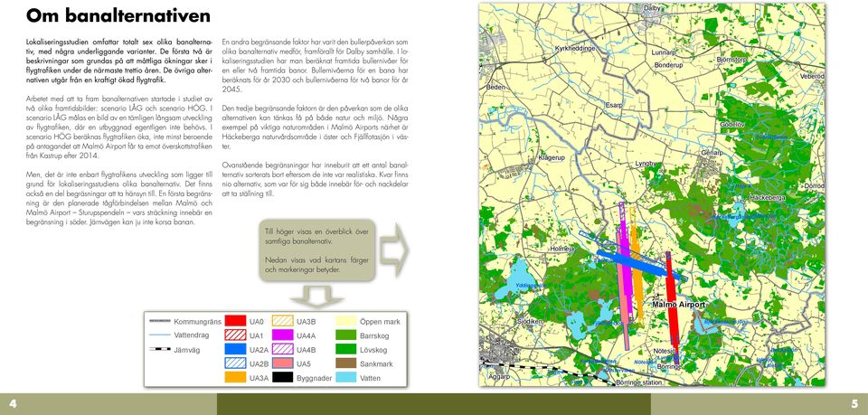Click the red UA0 legend swatch

(x=235, y=321)
